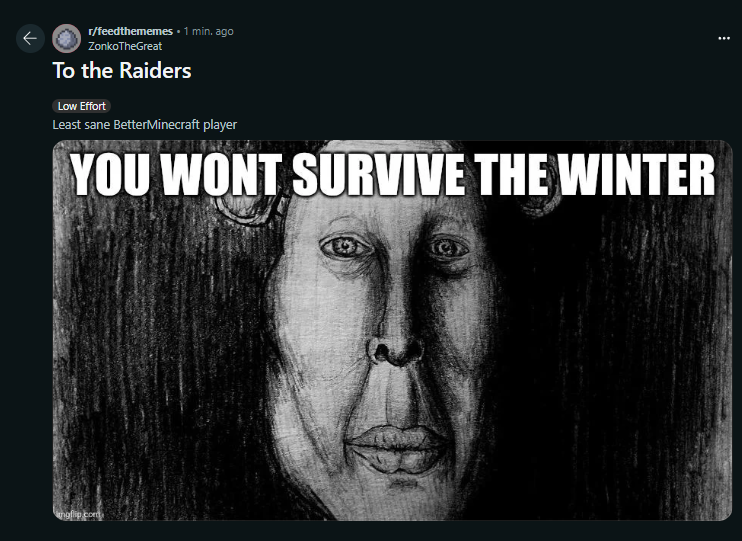Open the three-dot post options menu
742x541 pixels.
tap(724, 38)
